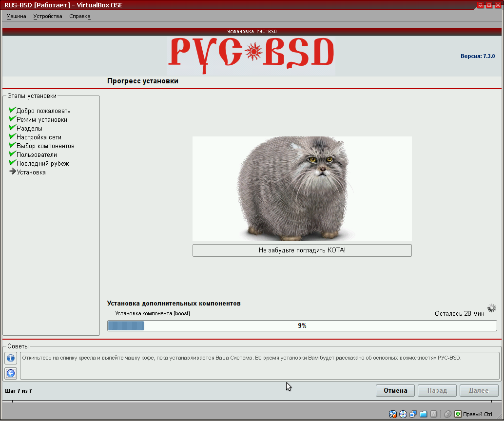This screenshot has width=504, height=421.
Task: Click the shared folders status icon
Action: point(423,414)
